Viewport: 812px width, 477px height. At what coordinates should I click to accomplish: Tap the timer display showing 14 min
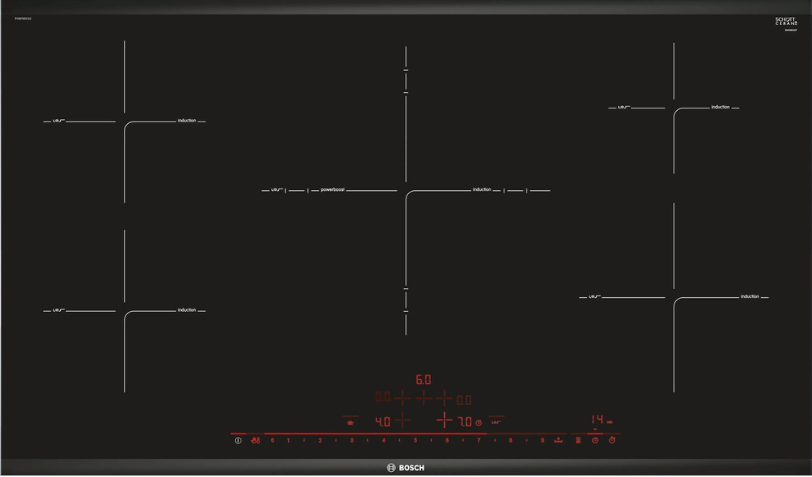[x=599, y=420]
